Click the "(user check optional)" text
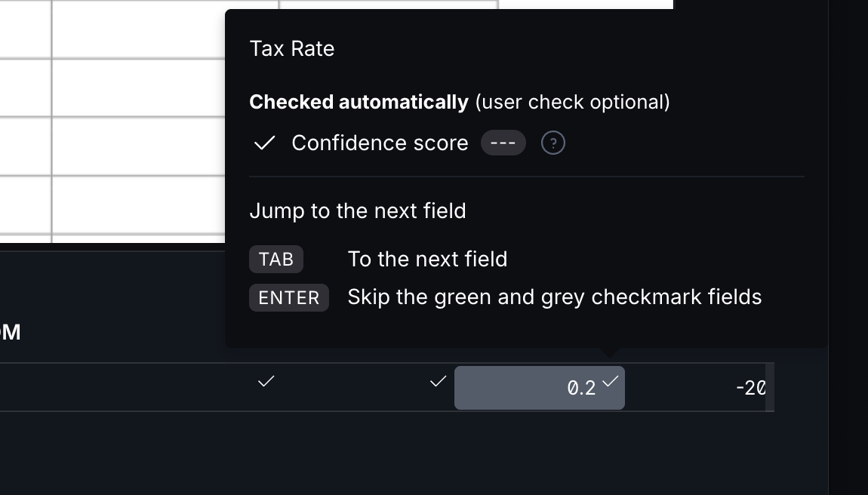The image size is (868, 495). click(572, 102)
